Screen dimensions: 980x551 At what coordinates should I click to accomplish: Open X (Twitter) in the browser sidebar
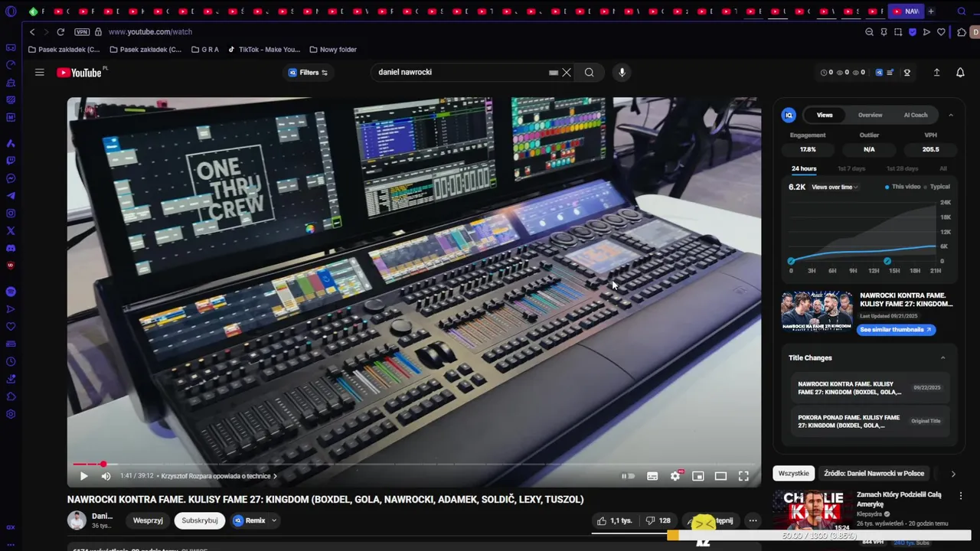11,230
